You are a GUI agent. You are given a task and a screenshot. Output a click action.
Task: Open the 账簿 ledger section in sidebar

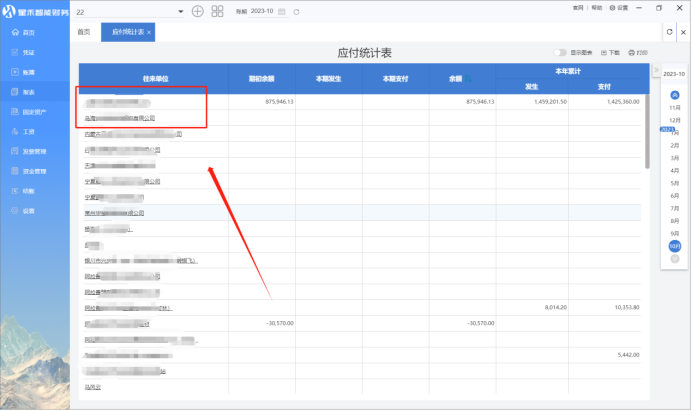(23, 72)
